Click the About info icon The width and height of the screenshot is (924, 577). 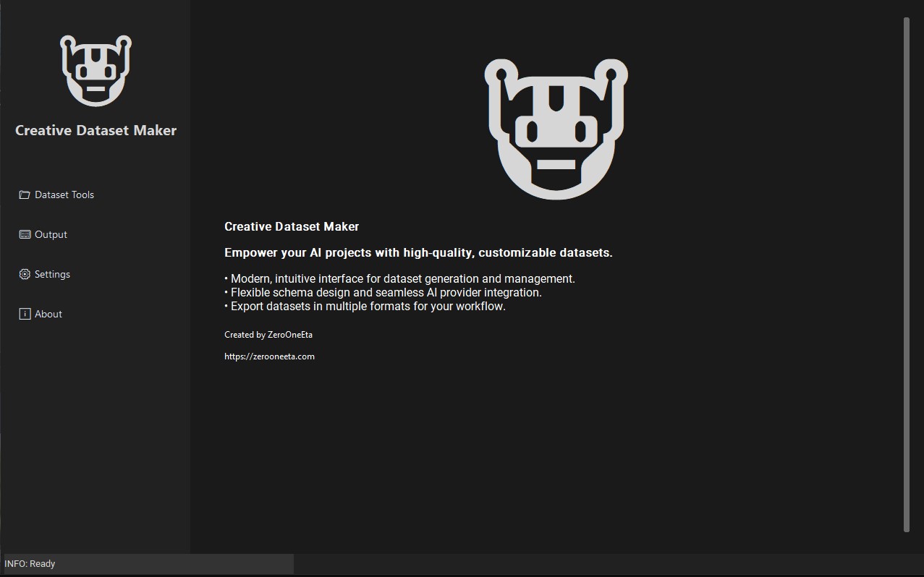[25, 314]
